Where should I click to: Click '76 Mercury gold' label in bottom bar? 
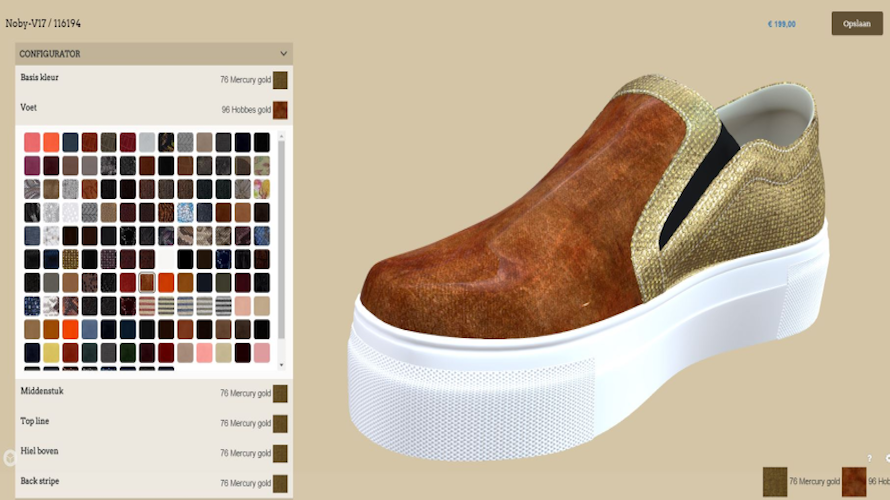pos(815,481)
